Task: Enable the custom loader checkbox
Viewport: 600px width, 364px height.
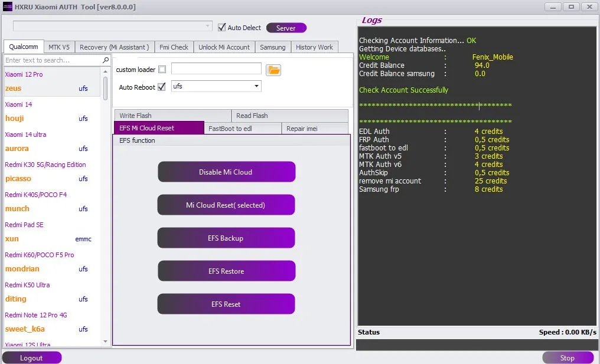Action: (162, 70)
